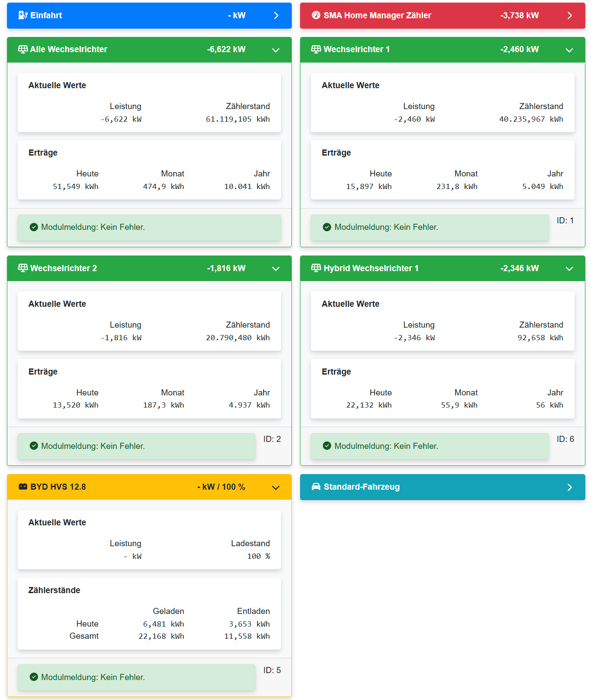Expand the Einfahrt card arrow

(276, 16)
